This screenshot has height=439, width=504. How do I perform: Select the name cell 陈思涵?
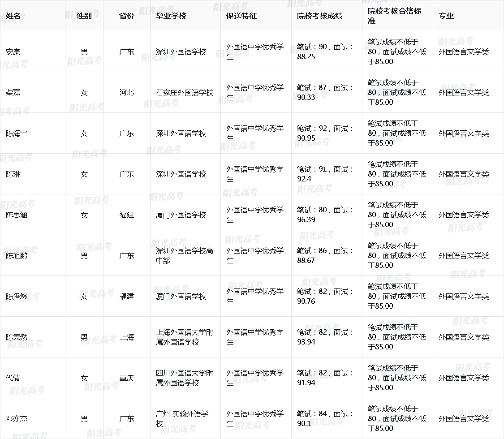point(17,215)
